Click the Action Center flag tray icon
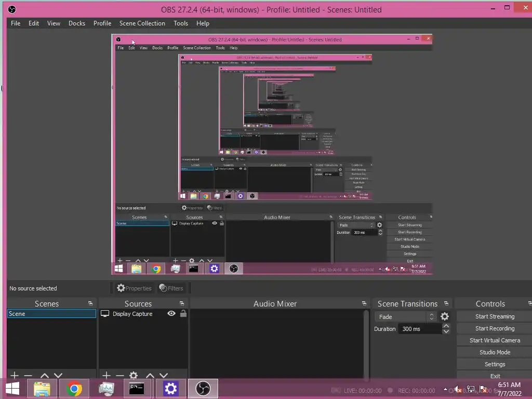The image size is (532, 399). click(484, 389)
